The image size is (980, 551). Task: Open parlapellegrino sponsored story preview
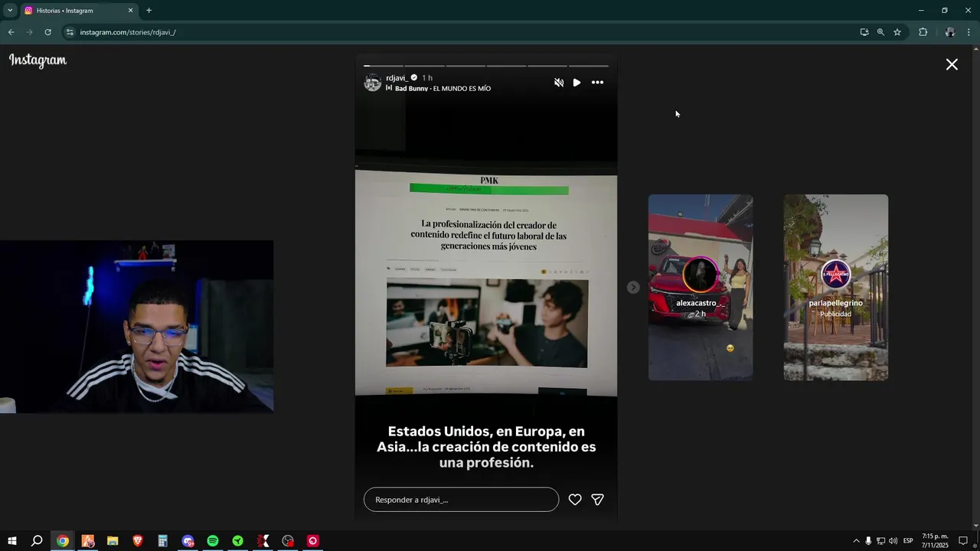click(x=835, y=287)
